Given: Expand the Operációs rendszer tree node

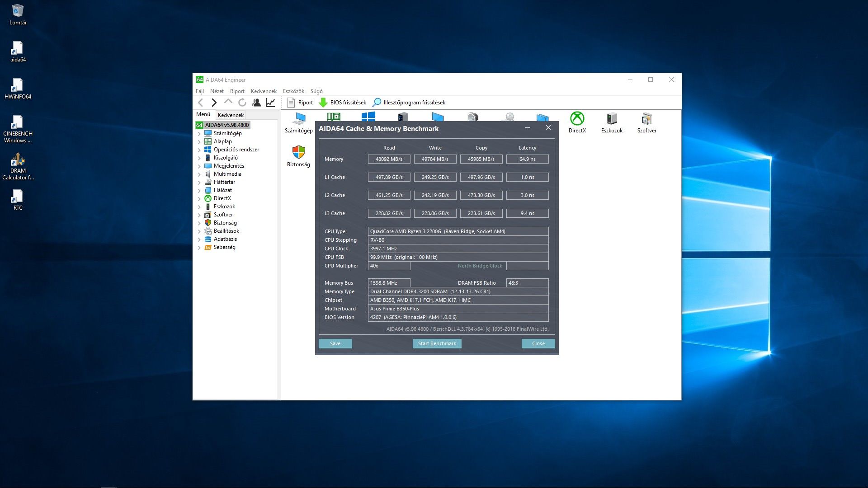Looking at the screenshot, I should point(199,150).
